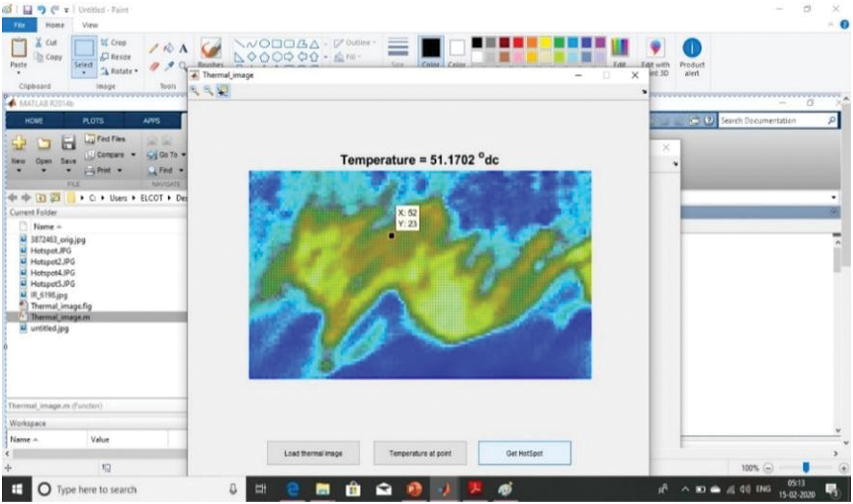The height and width of the screenshot is (504, 853).
Task: Open the Select dropdown arrow in Paint
Action: [x=84, y=73]
